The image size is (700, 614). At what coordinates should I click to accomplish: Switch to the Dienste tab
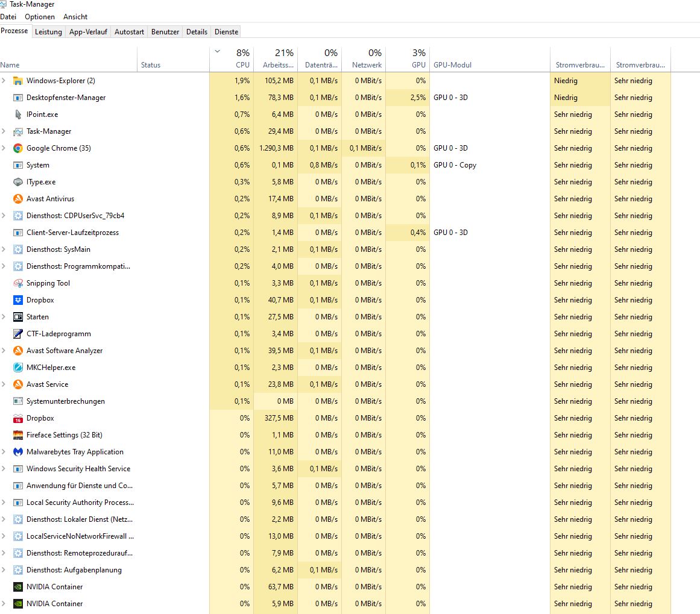(226, 32)
